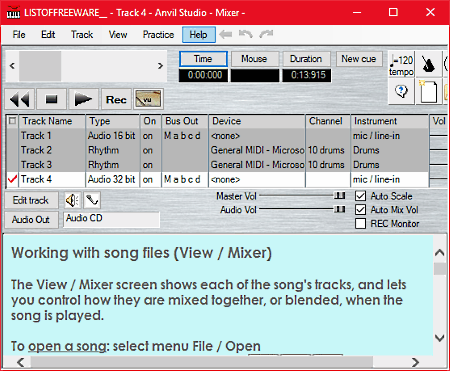Open the Practice menu

point(158,35)
